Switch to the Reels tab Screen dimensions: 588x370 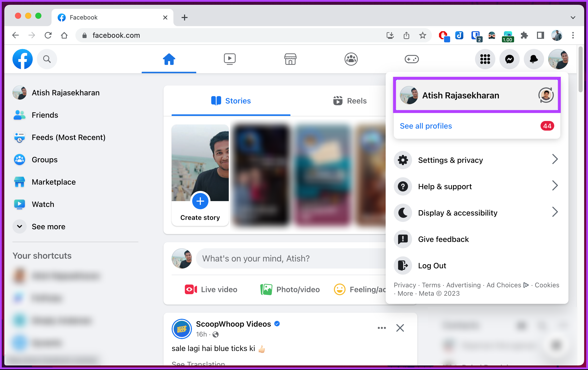[350, 101]
